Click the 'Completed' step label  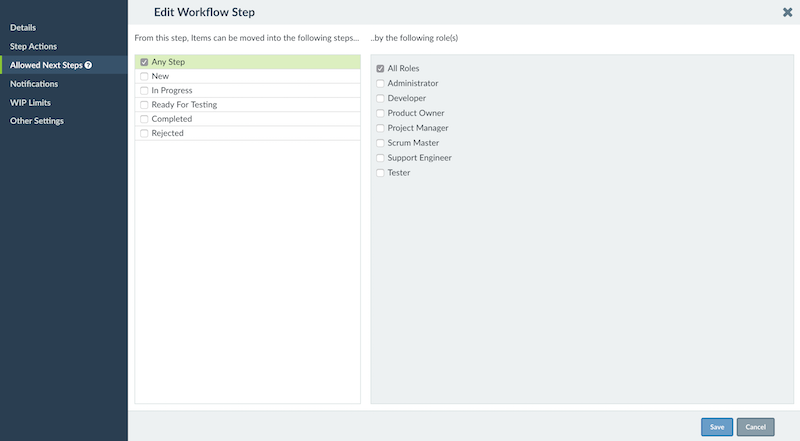172,119
